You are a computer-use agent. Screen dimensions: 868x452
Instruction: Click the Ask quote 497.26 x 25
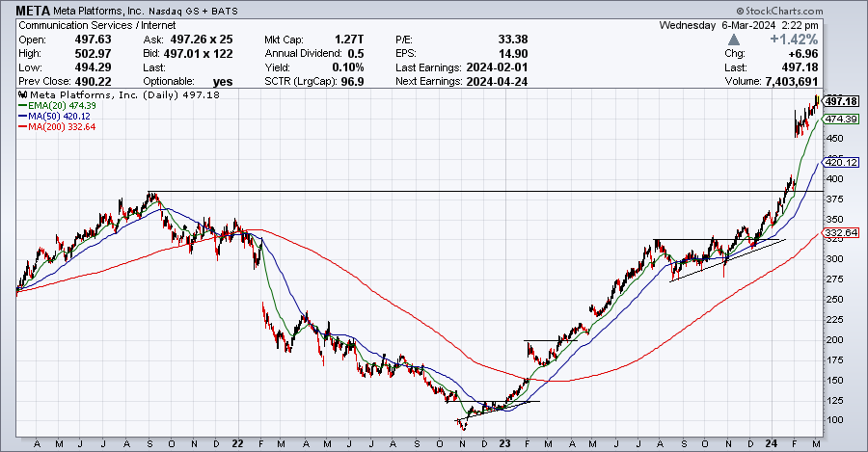pyautogui.click(x=202, y=40)
